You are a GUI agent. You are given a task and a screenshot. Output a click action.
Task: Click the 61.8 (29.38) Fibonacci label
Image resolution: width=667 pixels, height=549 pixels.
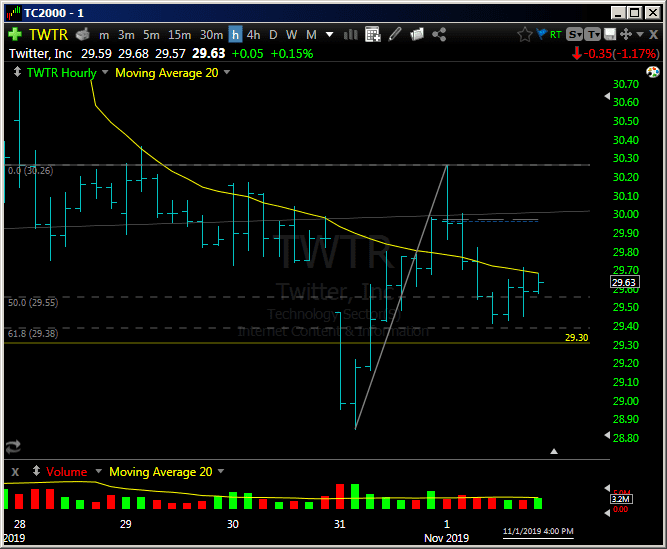[33, 333]
